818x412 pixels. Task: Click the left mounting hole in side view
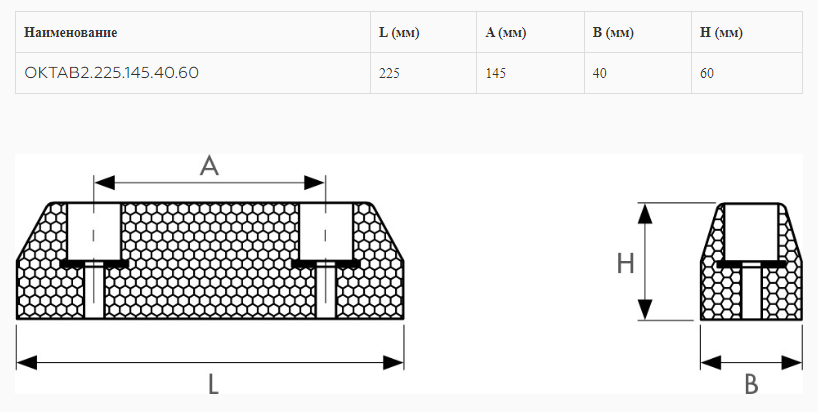coord(94,232)
